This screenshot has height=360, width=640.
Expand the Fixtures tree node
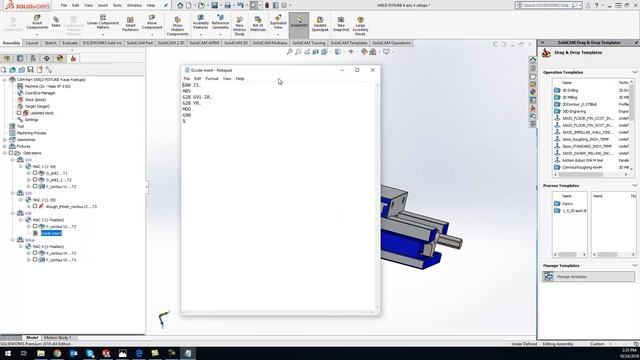(x=4, y=146)
